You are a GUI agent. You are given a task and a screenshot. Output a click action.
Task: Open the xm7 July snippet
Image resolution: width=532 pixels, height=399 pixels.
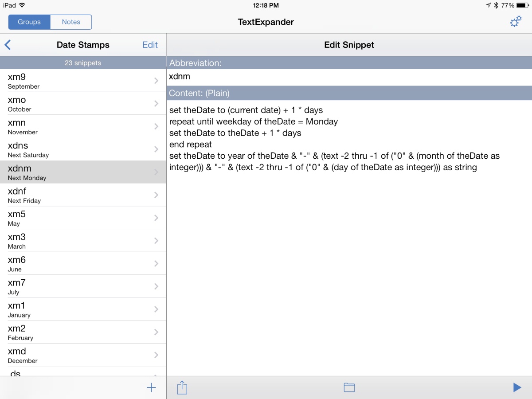[x=83, y=287]
